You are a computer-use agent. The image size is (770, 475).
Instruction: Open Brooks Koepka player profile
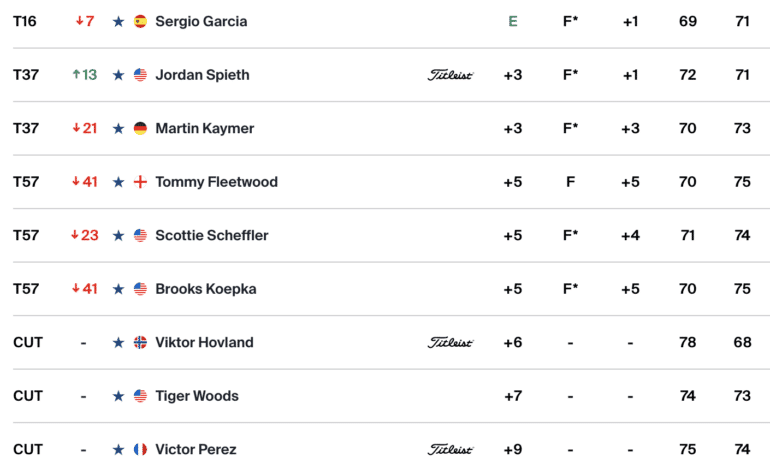point(205,289)
